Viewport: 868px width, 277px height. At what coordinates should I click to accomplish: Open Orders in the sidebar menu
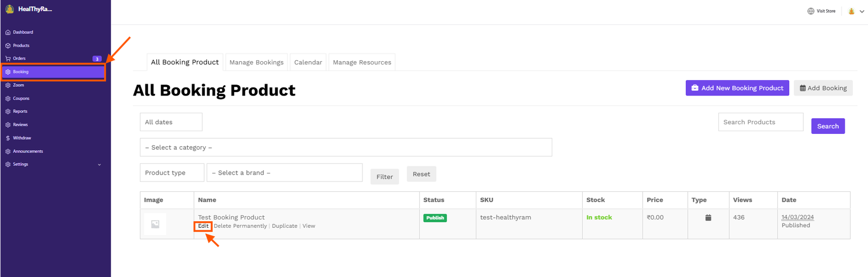pyautogui.click(x=20, y=59)
